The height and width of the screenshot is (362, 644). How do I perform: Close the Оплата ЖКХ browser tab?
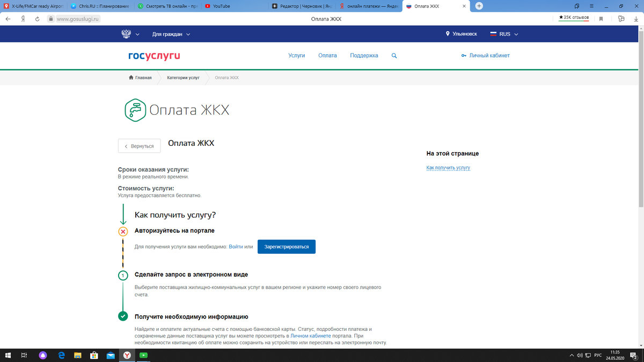[x=465, y=6]
